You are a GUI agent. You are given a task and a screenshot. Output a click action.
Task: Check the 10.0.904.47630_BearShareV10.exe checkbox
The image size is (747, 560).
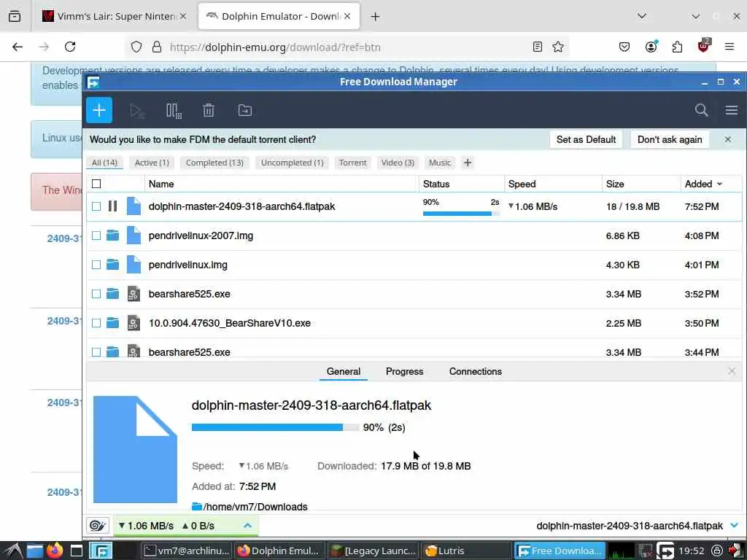tap(96, 323)
